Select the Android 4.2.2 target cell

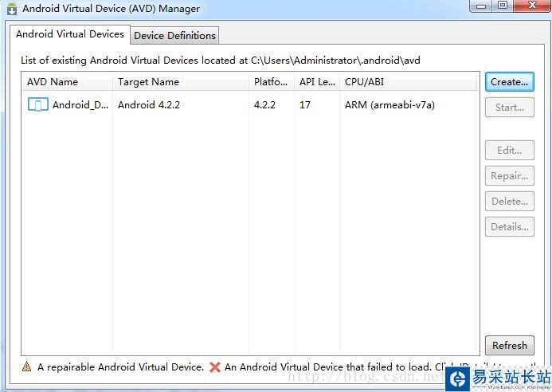tap(149, 105)
